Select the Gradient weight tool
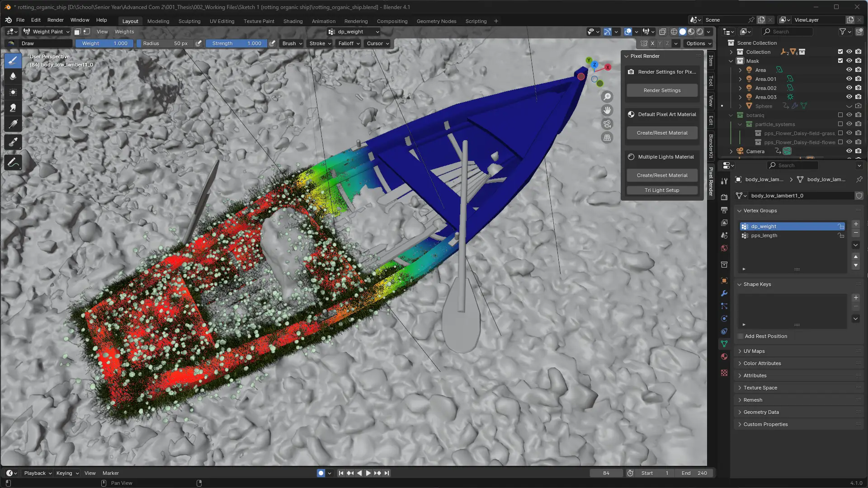 [x=13, y=124]
